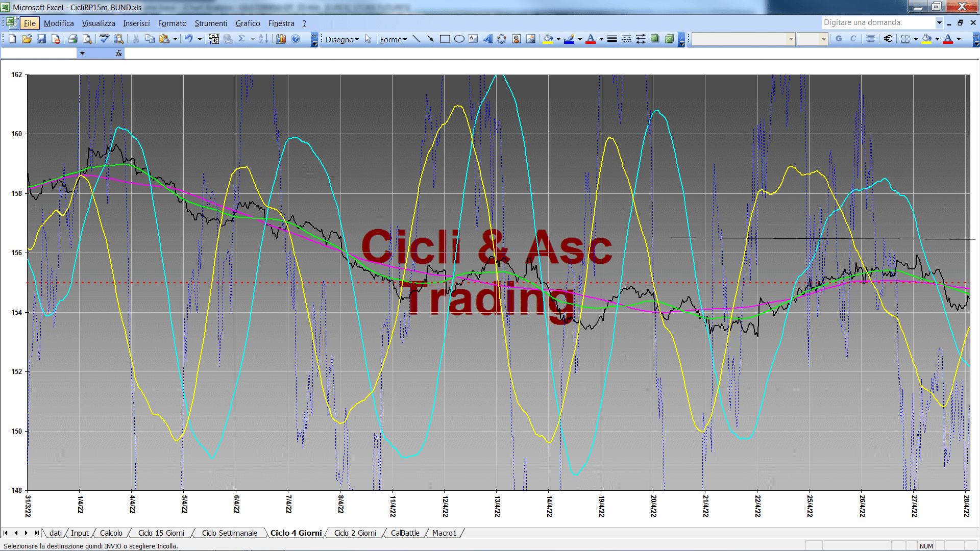Insert Clip Art from the drawing toolbar
Viewport: 980px width, 551px height.
(516, 39)
